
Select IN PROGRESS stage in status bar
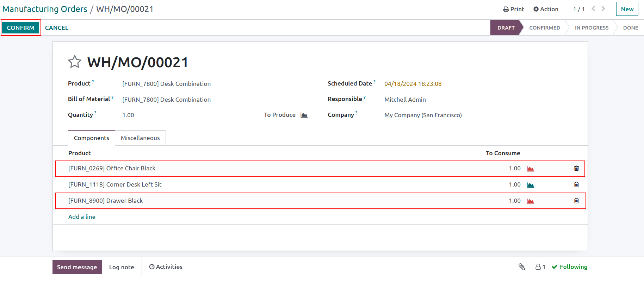tap(592, 28)
